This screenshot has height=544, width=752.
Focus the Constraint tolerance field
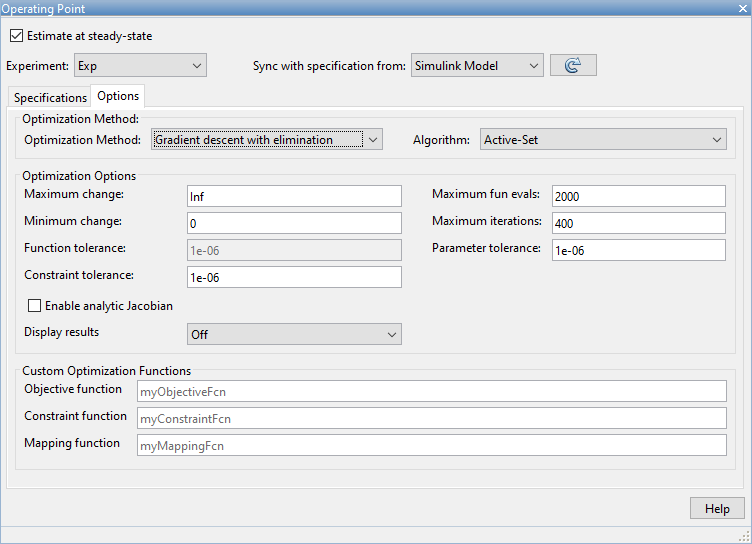pyautogui.click(x=294, y=277)
